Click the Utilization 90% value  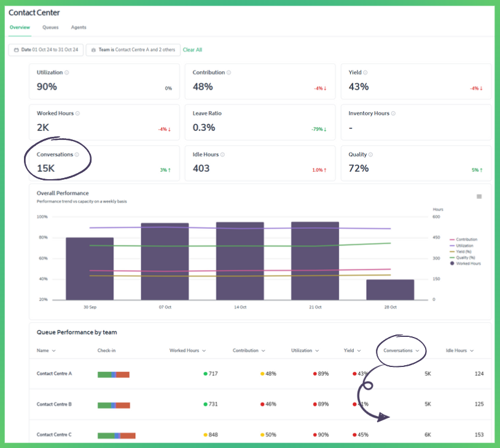tap(47, 87)
